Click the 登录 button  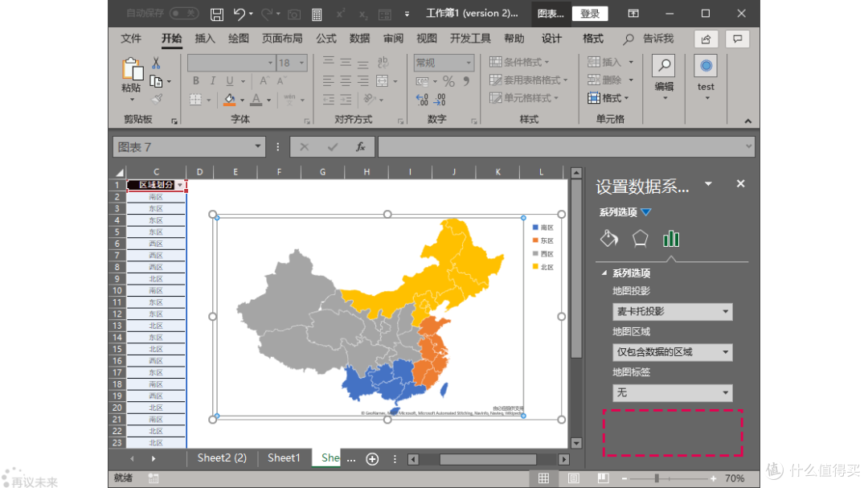coord(590,14)
